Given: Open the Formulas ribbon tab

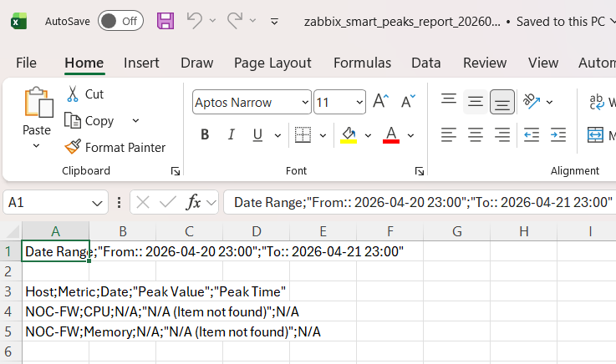Looking at the screenshot, I should [362, 63].
